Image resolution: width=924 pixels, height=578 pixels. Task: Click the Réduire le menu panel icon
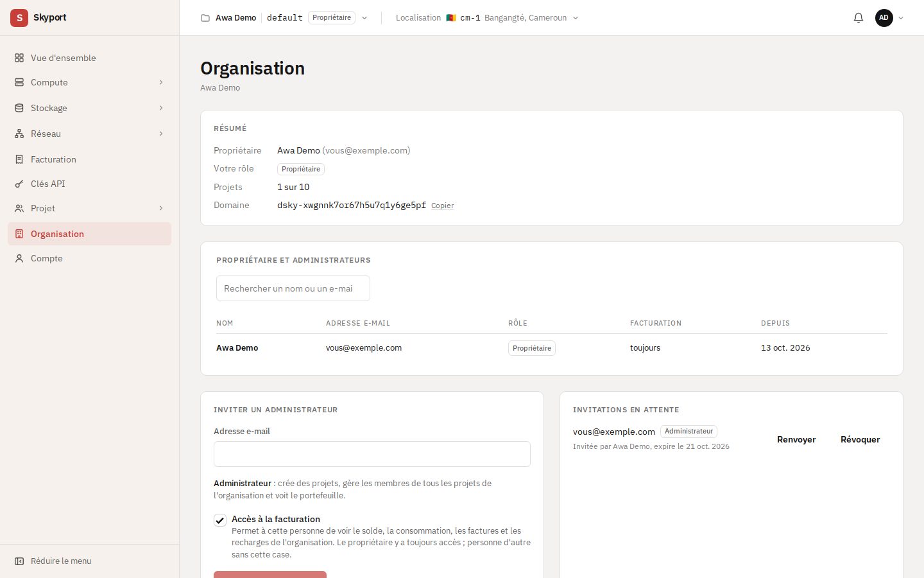(19, 561)
